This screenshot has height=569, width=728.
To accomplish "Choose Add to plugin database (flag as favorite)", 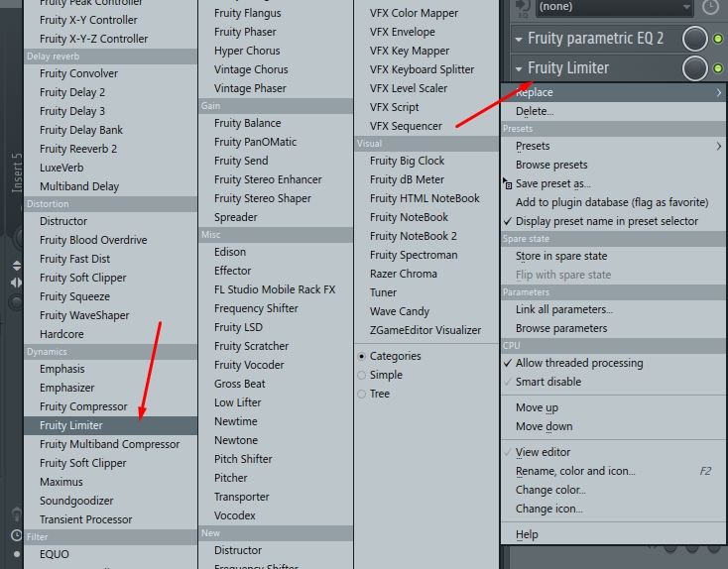I will click(x=613, y=202).
